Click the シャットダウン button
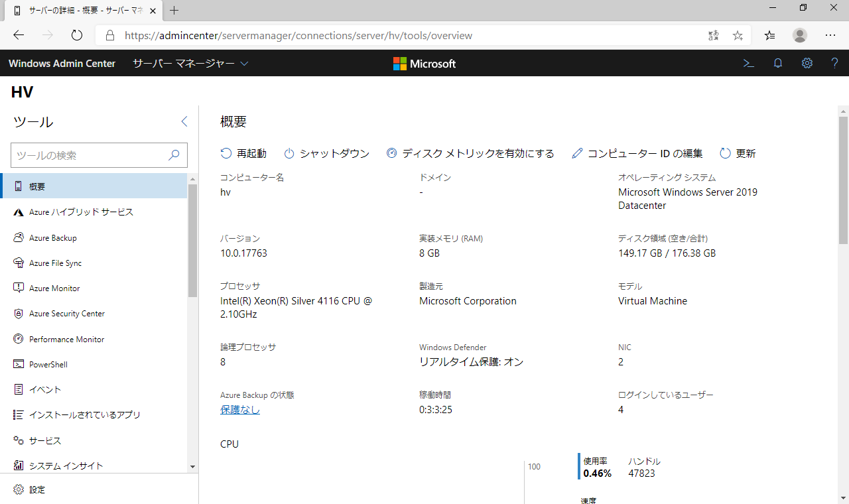The image size is (849, 504). pyautogui.click(x=326, y=153)
